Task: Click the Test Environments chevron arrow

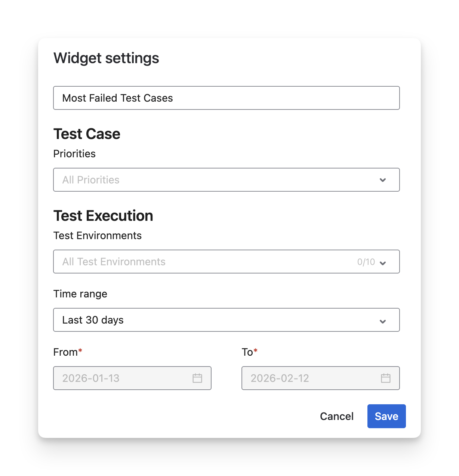Action: coord(383,263)
